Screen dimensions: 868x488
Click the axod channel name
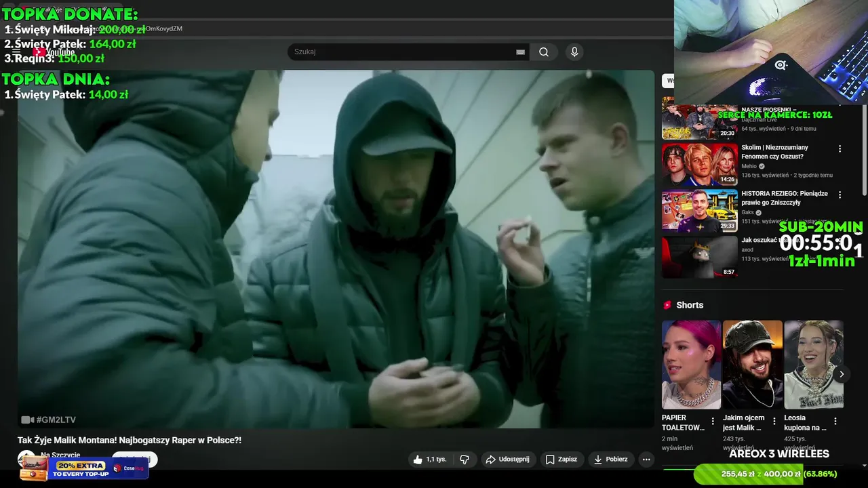pyautogui.click(x=747, y=249)
